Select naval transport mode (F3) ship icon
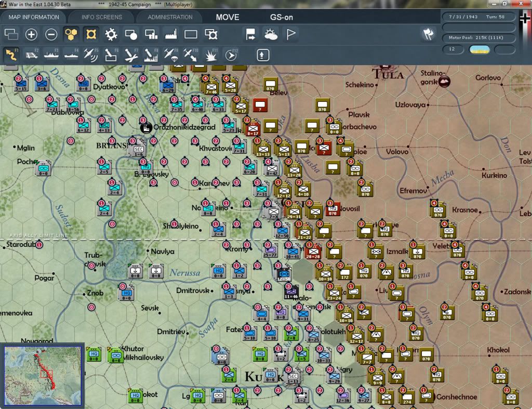 (51, 55)
